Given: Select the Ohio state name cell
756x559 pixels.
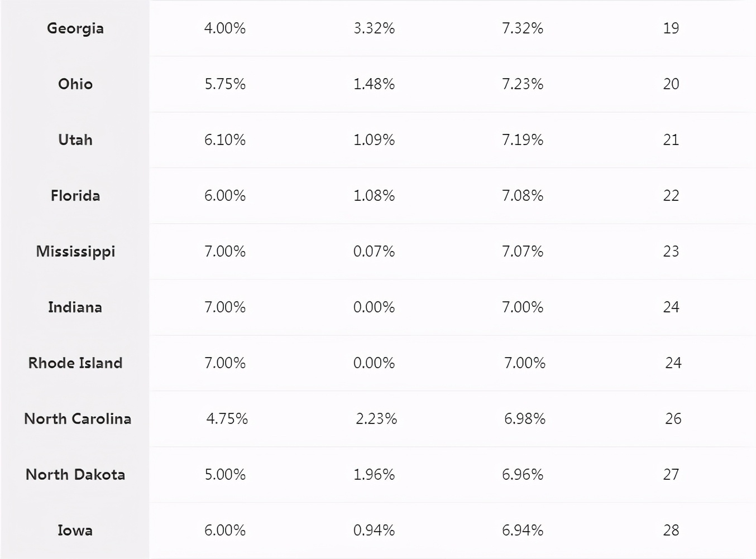Looking at the screenshot, I should click(75, 84).
